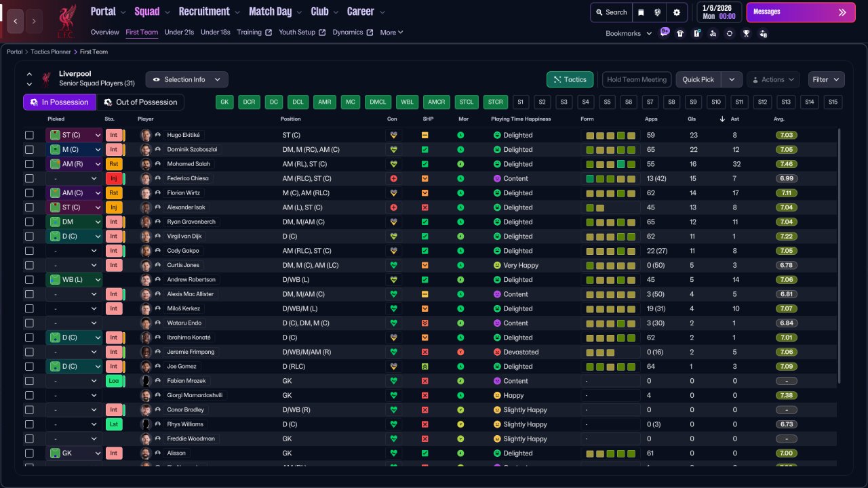Click the Loa status badge for Fabian Mrozek
Image resolution: width=868 pixels, height=488 pixels.
coord(113,381)
